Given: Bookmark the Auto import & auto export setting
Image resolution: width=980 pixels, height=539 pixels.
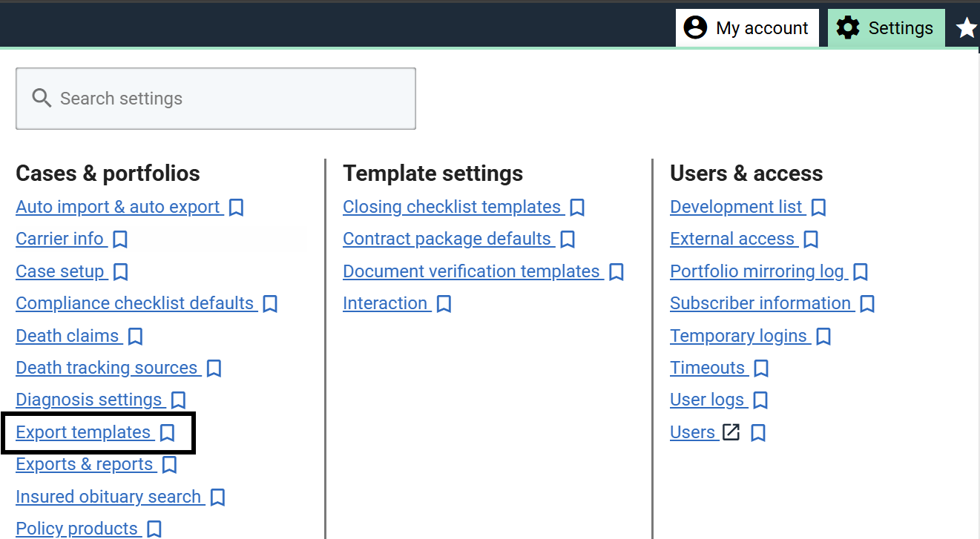Looking at the screenshot, I should point(236,208).
